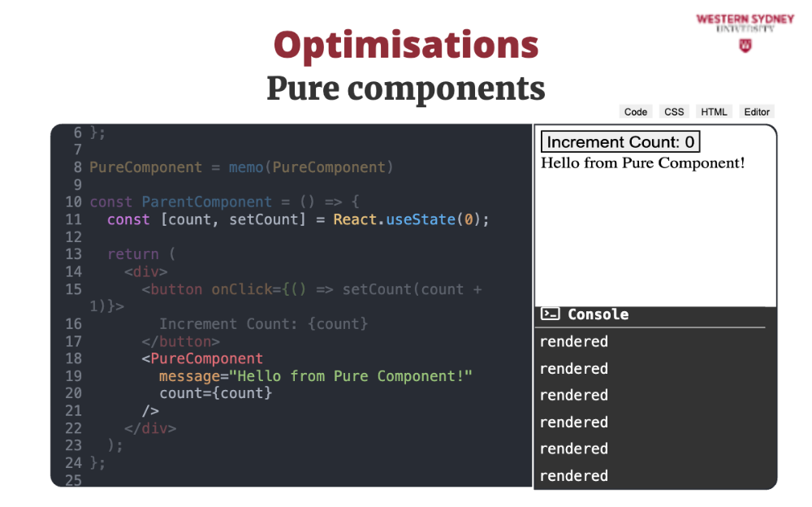Open the Editor tab
Screen dimensions: 812x507
point(757,112)
